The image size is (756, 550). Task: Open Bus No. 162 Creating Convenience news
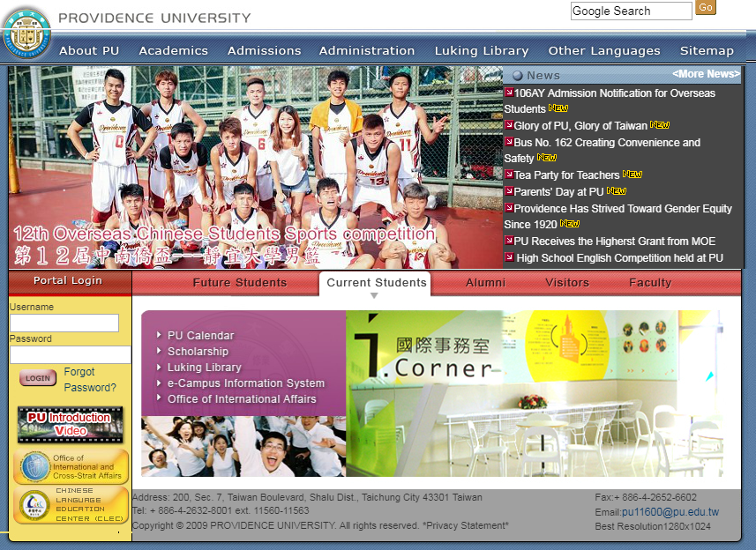pos(603,150)
